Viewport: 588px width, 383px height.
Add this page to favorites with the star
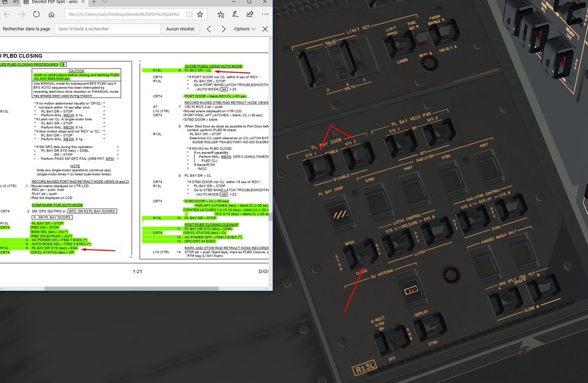(201, 14)
